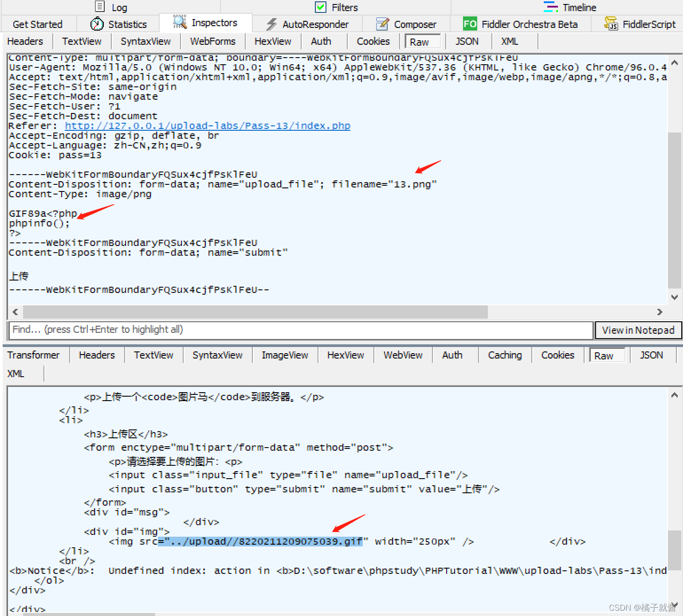
Task: Click the Log tab document icon
Action: [100, 7]
